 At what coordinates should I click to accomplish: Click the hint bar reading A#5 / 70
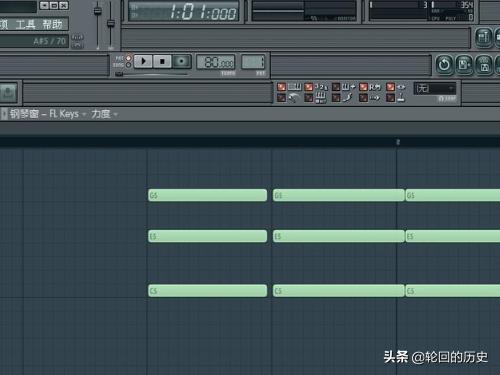coord(34,41)
